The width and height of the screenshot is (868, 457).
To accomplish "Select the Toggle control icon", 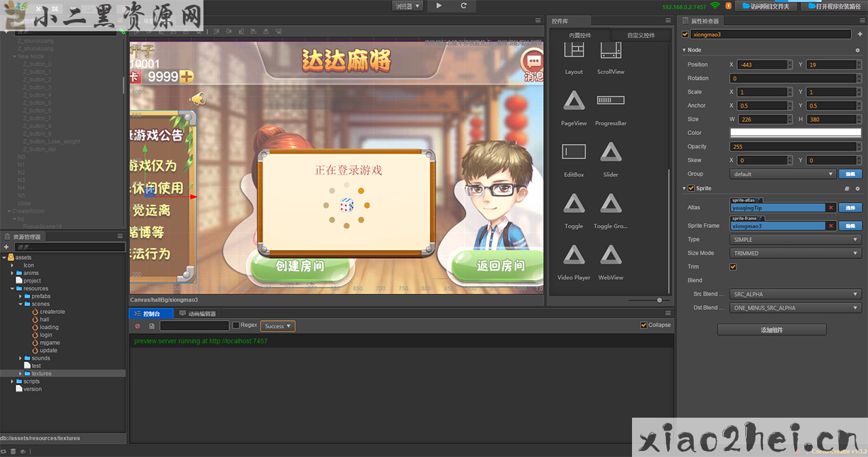I will (574, 203).
